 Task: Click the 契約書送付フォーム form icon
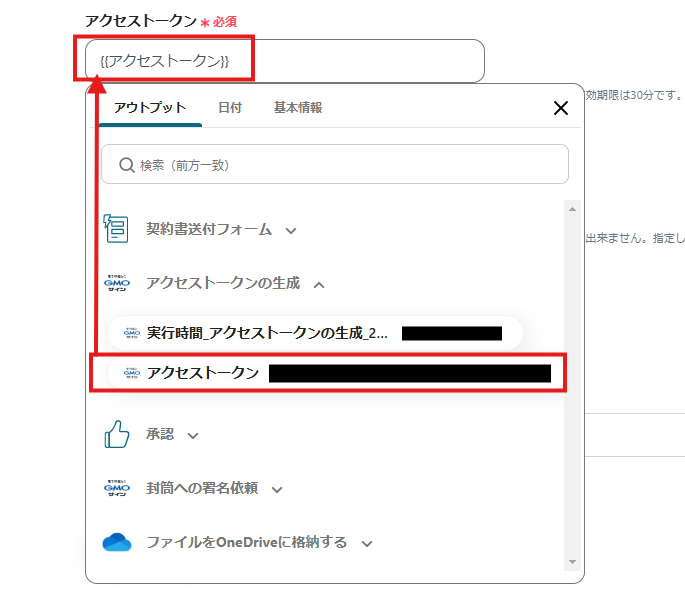(x=116, y=228)
